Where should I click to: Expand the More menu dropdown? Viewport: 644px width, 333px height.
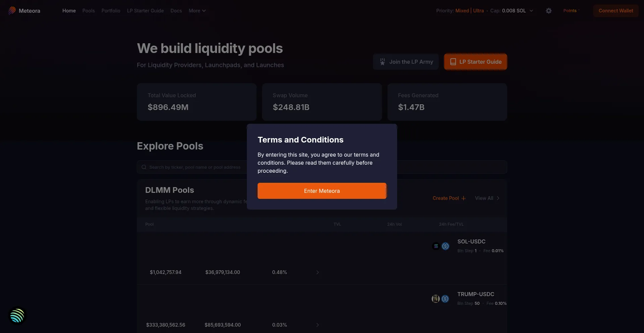coord(197,11)
